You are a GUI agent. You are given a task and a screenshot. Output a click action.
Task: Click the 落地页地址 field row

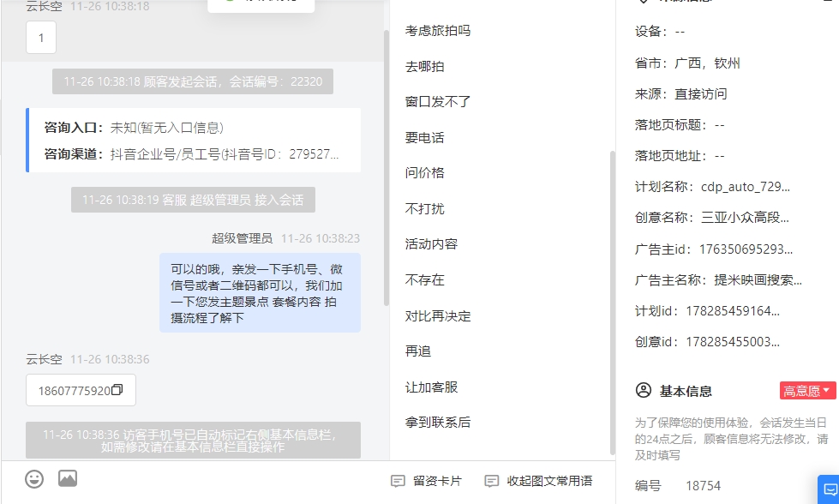tap(680, 156)
